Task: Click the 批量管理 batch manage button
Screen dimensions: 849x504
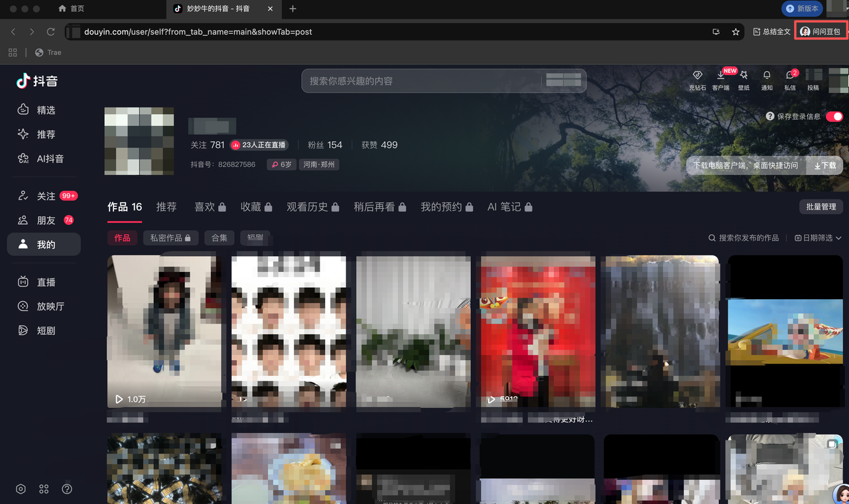Action: [820, 207]
